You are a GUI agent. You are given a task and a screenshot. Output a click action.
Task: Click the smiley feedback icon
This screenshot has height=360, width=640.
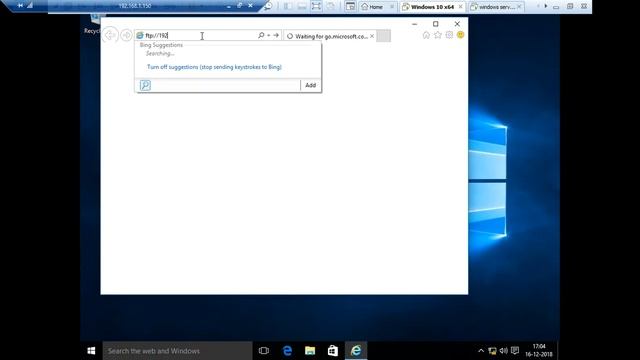click(460, 35)
